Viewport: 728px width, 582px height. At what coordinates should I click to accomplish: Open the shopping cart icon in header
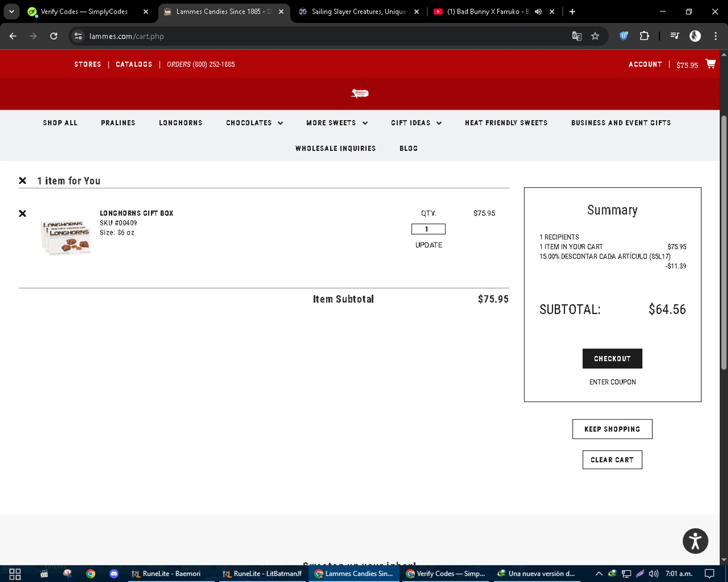[711, 64]
